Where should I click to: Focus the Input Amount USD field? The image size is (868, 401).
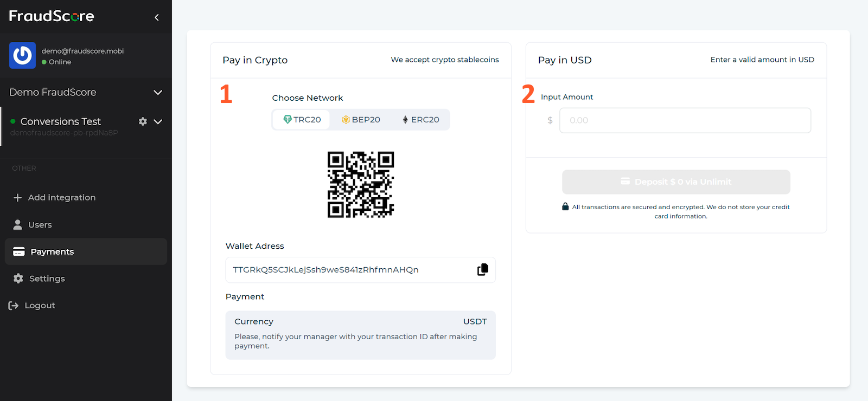(685, 120)
